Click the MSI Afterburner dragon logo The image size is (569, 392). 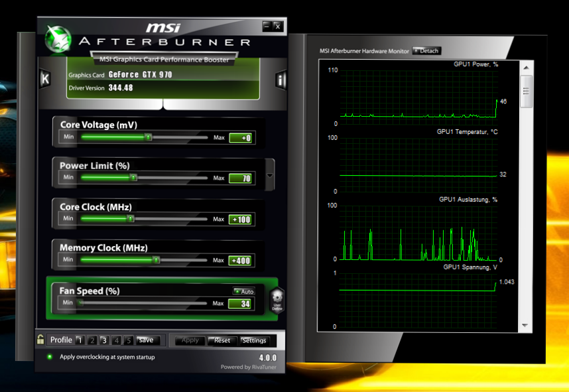58,39
